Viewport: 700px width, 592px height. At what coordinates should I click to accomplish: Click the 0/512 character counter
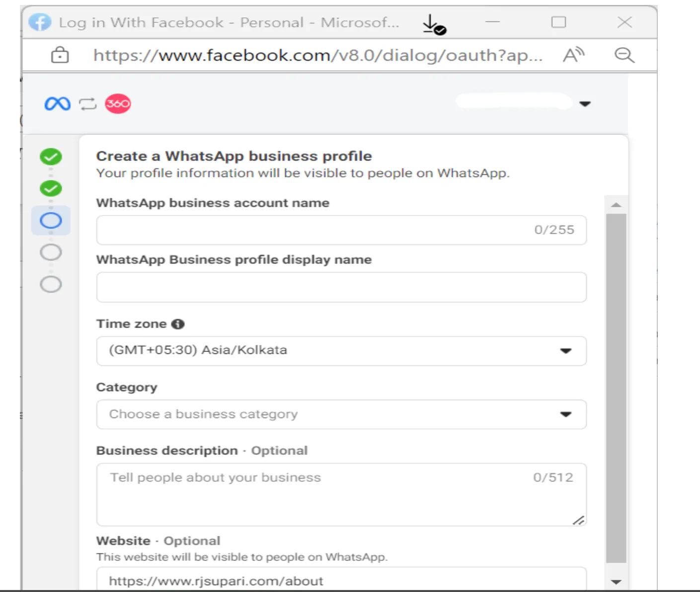tap(553, 478)
